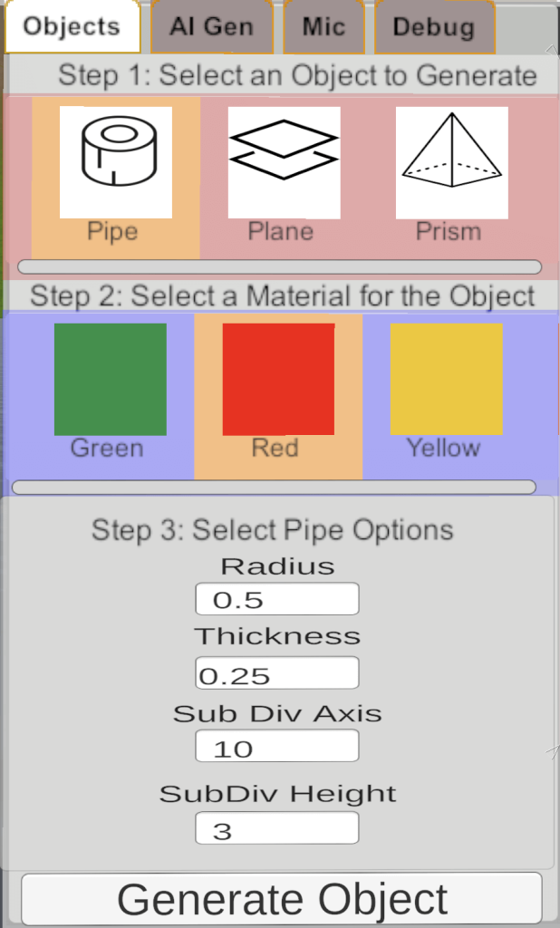
Task: Select the Objects tab
Action: click(72, 27)
